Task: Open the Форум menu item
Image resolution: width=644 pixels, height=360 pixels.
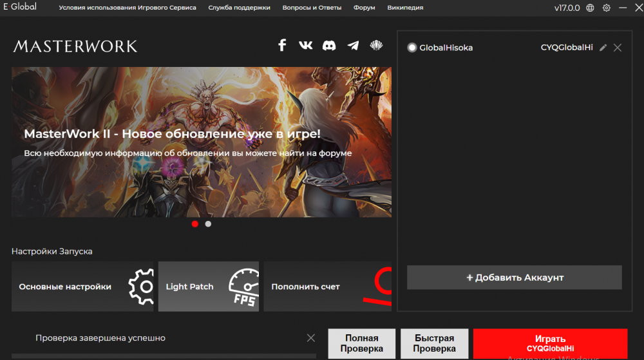Action: [365, 8]
